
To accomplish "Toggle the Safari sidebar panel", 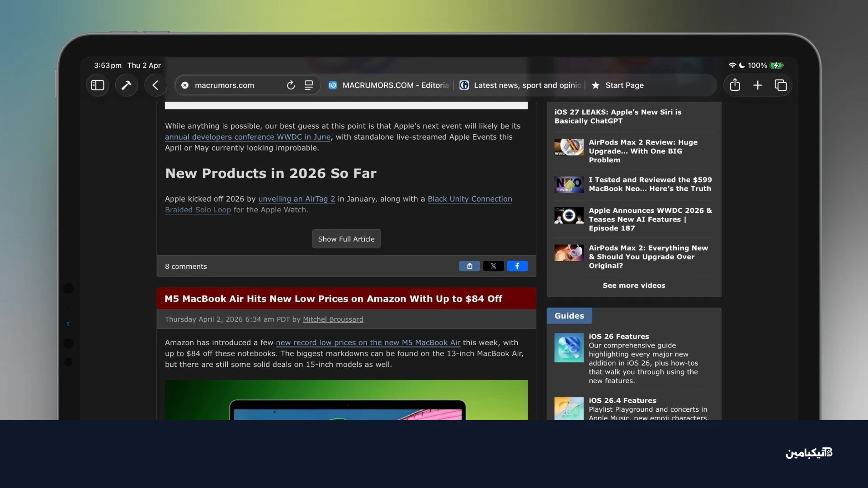I will pyautogui.click(x=98, y=85).
